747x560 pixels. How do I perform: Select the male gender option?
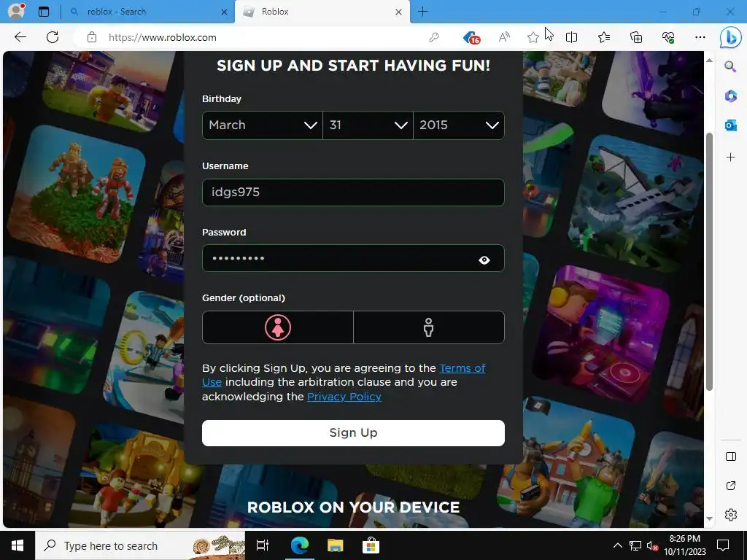[x=429, y=327]
